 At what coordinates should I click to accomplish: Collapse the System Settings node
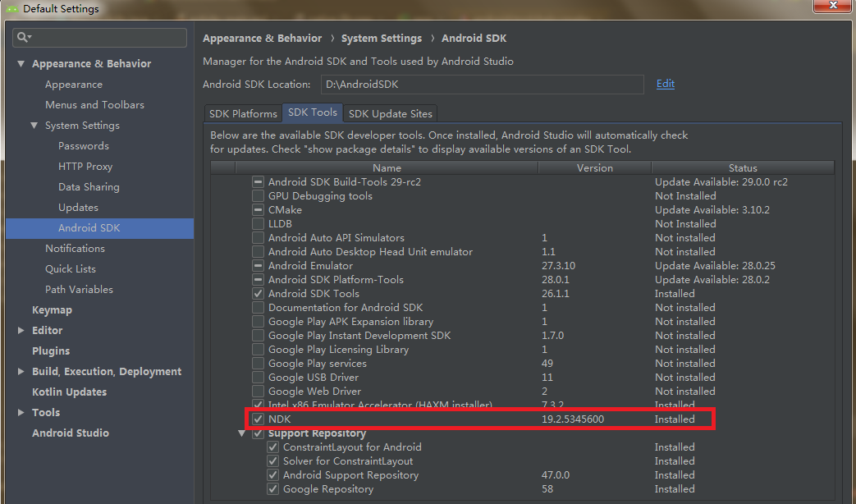click(34, 125)
